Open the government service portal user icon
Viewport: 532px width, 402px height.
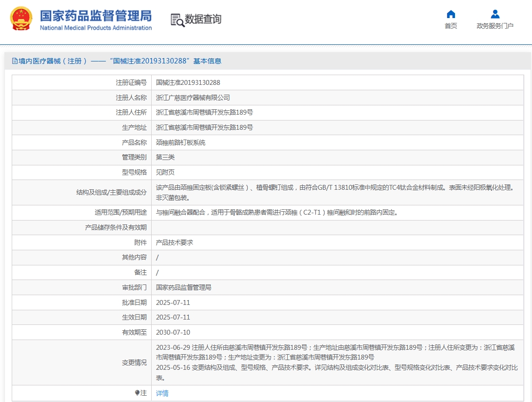coord(495,14)
